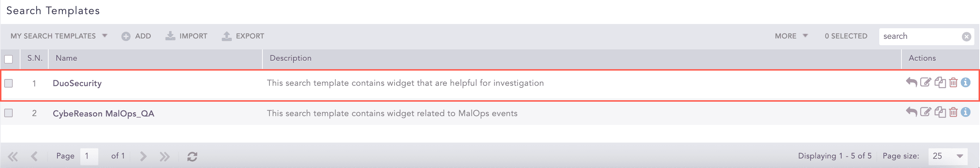Refresh the search templates list
Screen dimensions: 980x168
tap(192, 156)
